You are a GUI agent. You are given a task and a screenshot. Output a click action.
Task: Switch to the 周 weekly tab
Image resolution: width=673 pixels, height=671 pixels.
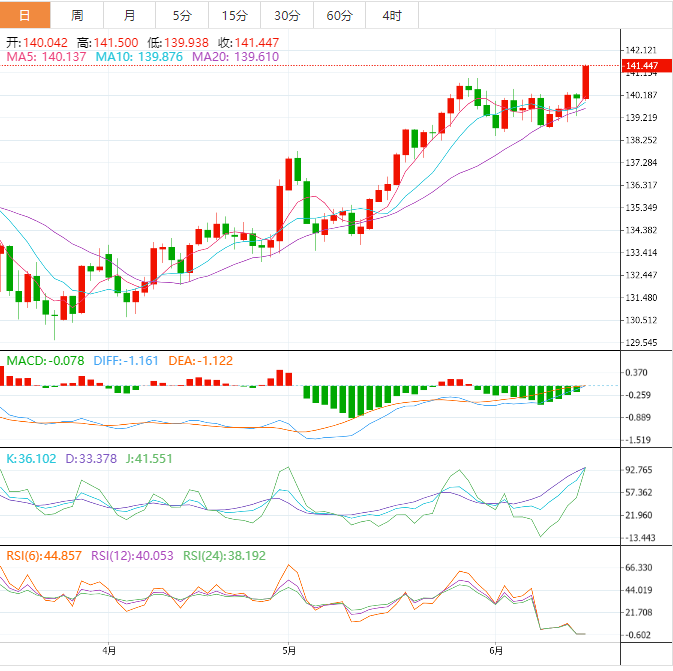[x=77, y=15]
